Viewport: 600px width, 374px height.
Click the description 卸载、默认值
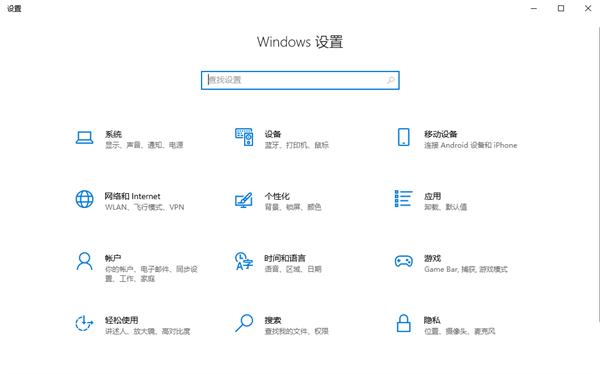445,207
